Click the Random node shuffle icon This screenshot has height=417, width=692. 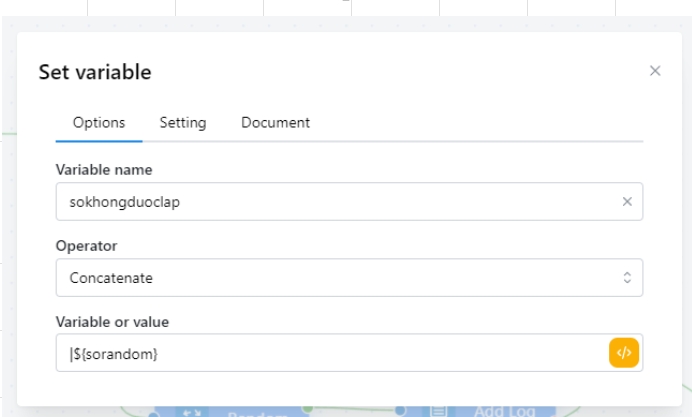(x=190, y=412)
